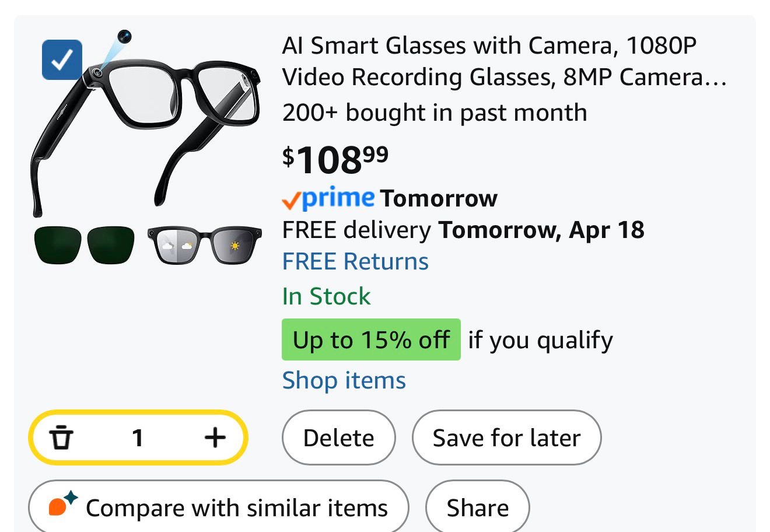Open the Shop items link
This screenshot has width=770, height=532.
click(x=344, y=381)
